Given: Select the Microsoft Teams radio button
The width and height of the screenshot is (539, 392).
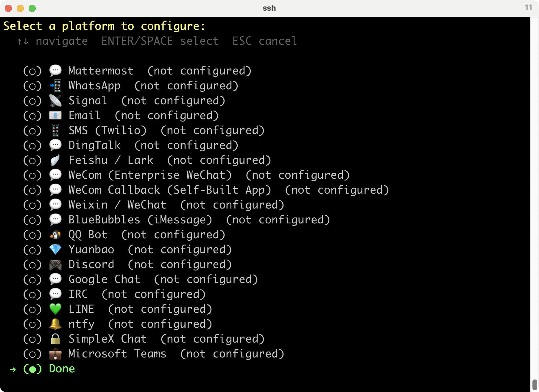Looking at the screenshot, I should pos(32,354).
